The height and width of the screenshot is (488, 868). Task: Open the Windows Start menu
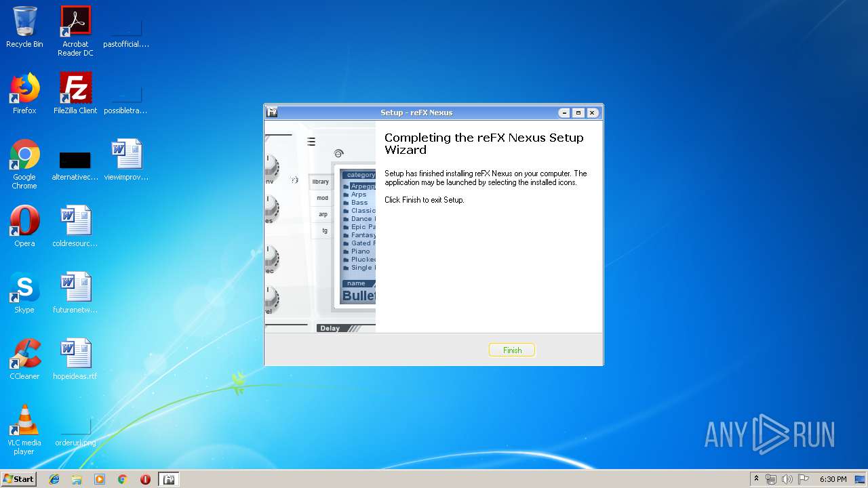(18, 479)
